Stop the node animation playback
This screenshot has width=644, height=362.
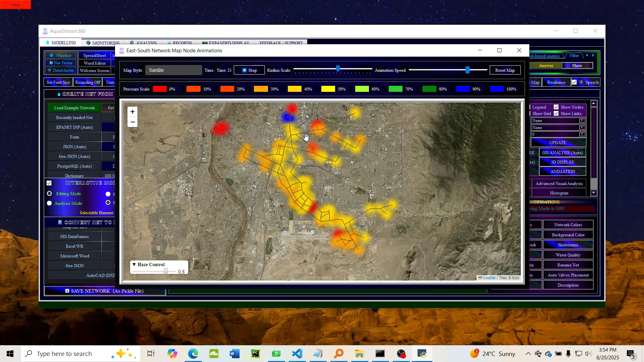tap(249, 70)
